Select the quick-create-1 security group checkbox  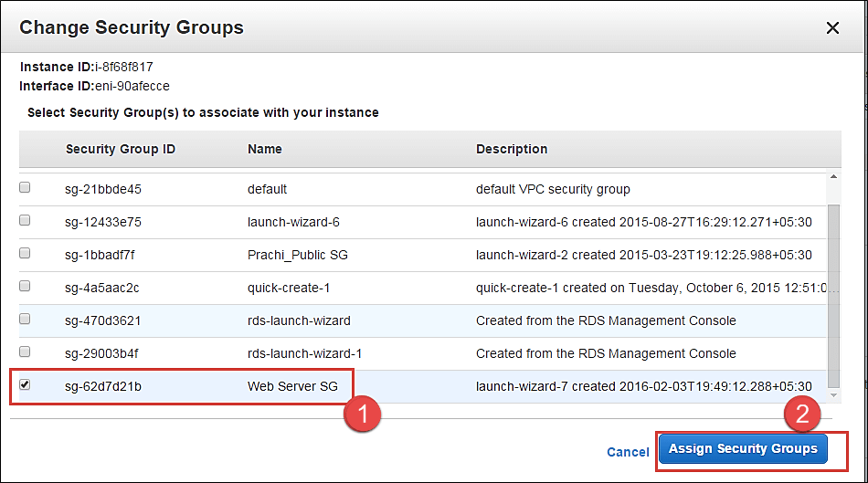point(26,287)
